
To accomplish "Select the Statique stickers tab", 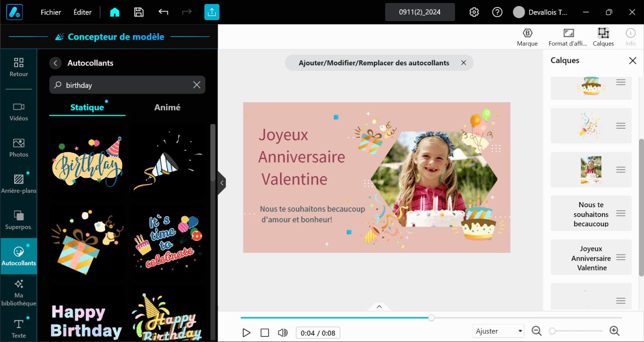I will pyautogui.click(x=87, y=107).
